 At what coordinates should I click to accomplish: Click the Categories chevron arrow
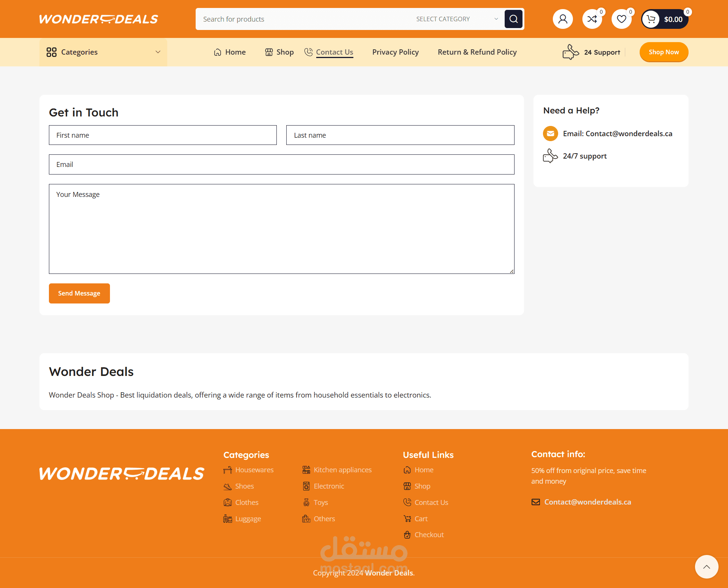[158, 52]
